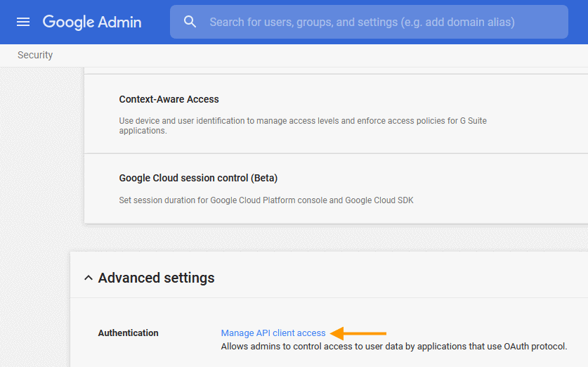
Task: Open Manage API client access link
Action: point(273,333)
